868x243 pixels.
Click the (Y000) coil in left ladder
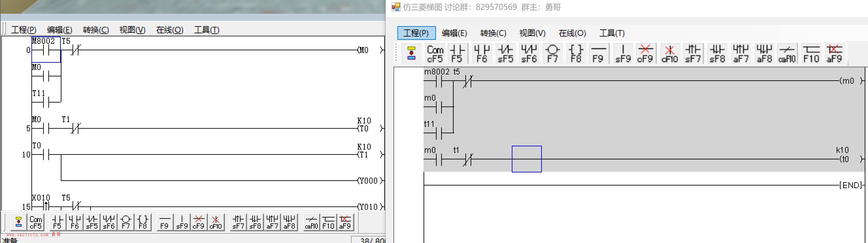pos(370,181)
